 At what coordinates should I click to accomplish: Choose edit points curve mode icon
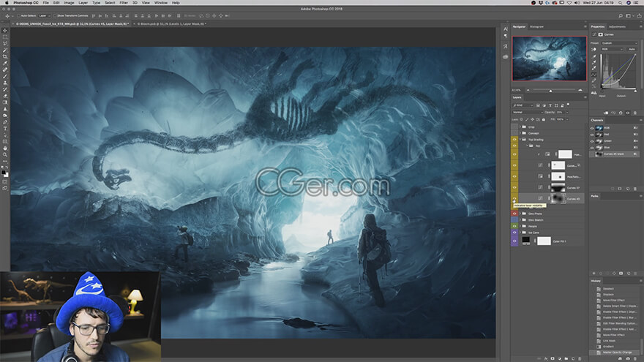(594, 75)
